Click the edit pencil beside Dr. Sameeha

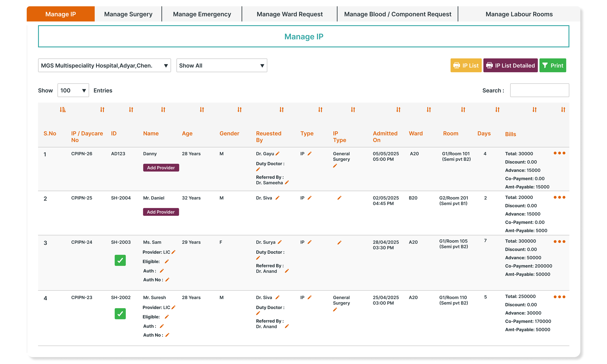287,182
